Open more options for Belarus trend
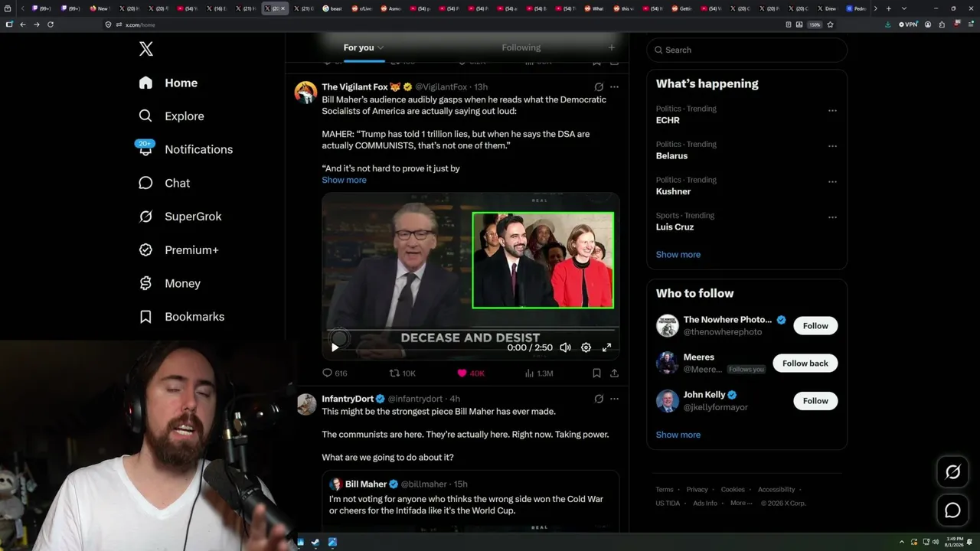The image size is (980, 551). (832, 146)
